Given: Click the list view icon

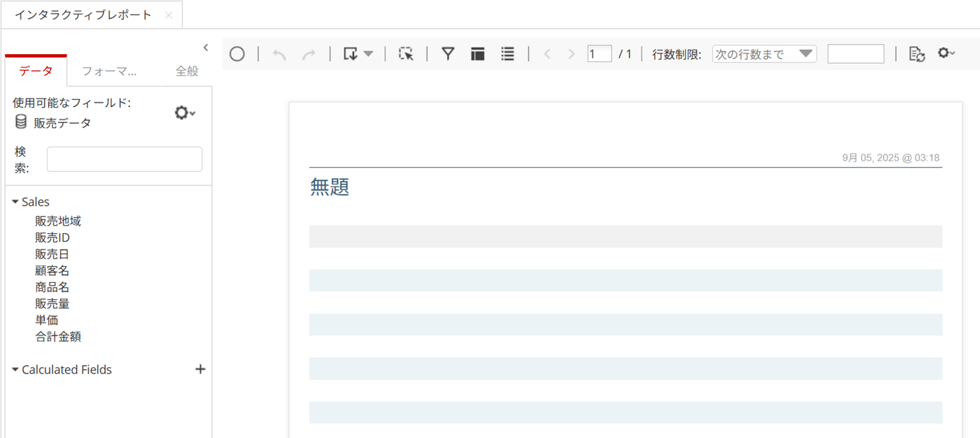Looking at the screenshot, I should coord(508,54).
